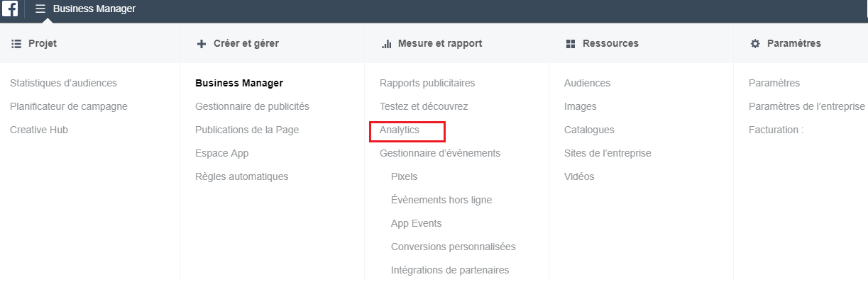This screenshot has height=282, width=868.
Task: Open Évènements hors ligne
Action: click(x=441, y=200)
